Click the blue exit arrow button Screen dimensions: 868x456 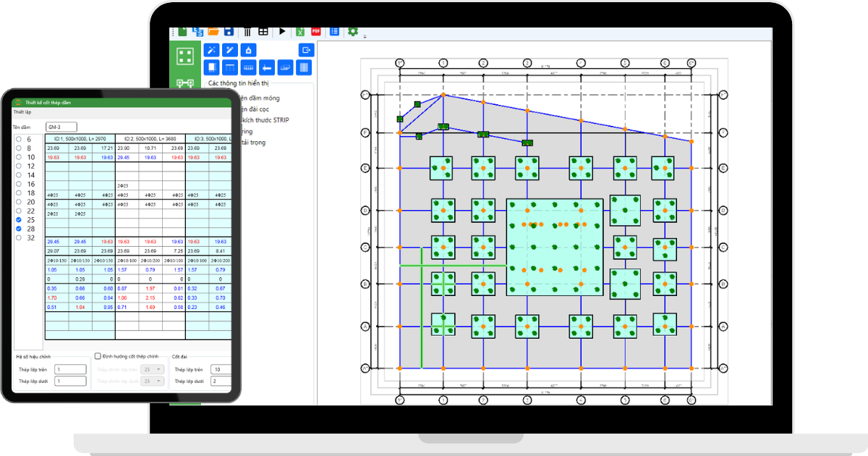(x=306, y=50)
